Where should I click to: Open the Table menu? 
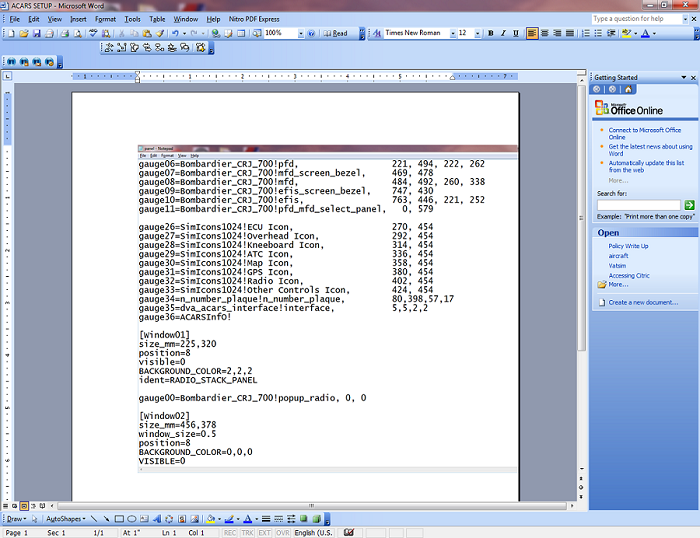pos(157,19)
